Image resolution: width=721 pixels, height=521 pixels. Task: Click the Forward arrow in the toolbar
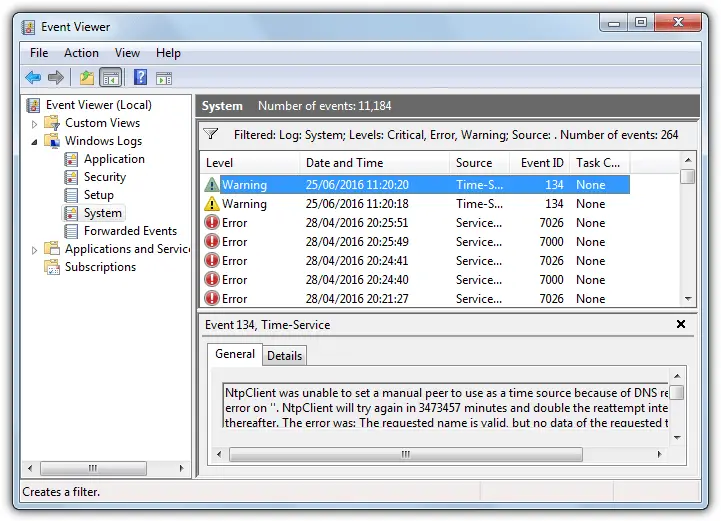(x=56, y=77)
